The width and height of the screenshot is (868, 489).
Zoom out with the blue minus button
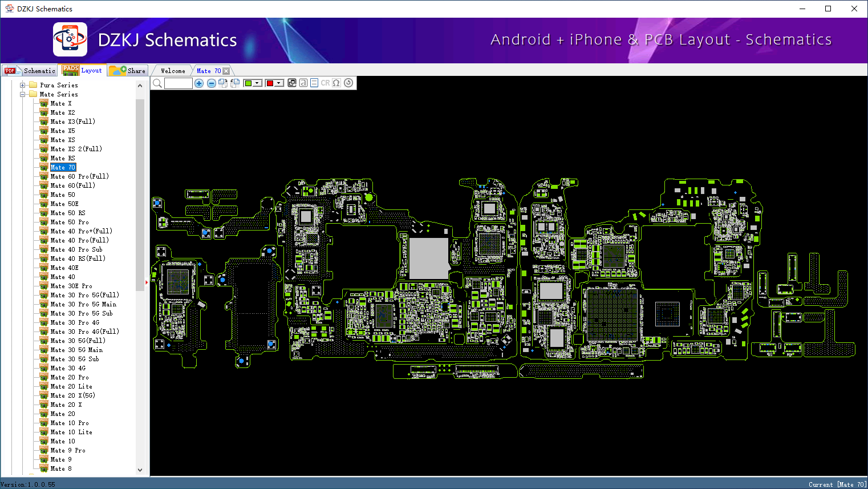[x=211, y=83]
